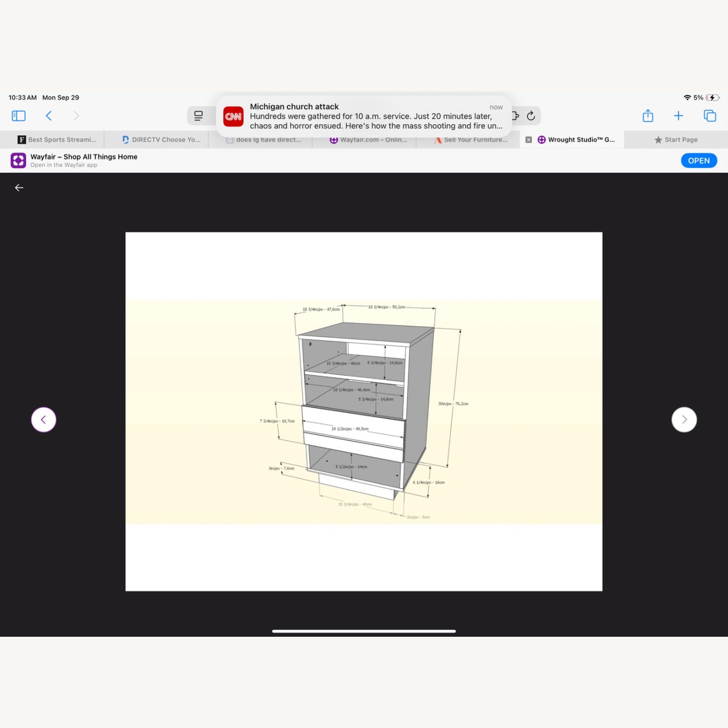728x728 pixels.
Task: Switch to DIRECTV Choose tab
Action: 161,140
